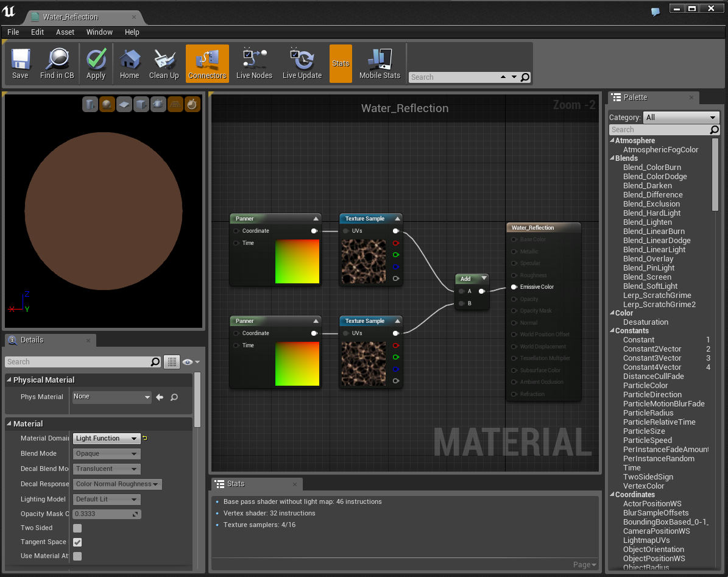This screenshot has width=728, height=577.
Task: Set preview mesh to sphere
Action: (x=107, y=104)
